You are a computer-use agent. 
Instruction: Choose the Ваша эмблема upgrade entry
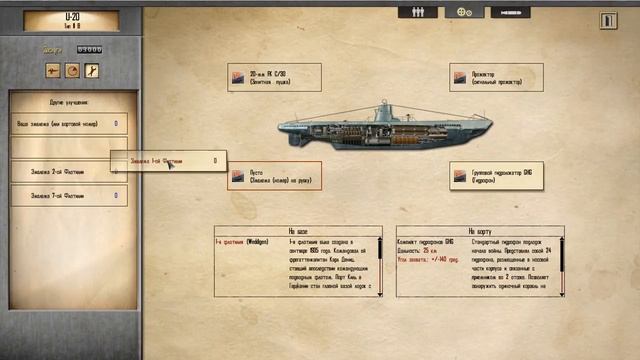[69, 124]
